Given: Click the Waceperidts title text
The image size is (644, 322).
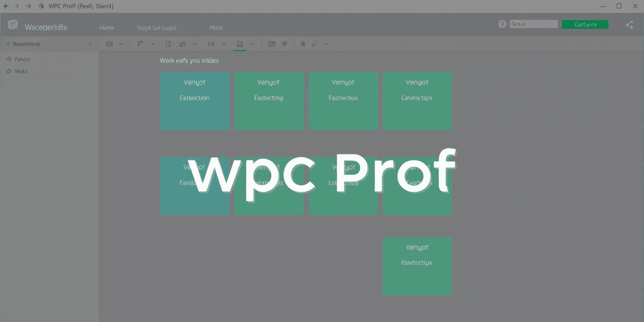Looking at the screenshot, I should [x=46, y=27].
